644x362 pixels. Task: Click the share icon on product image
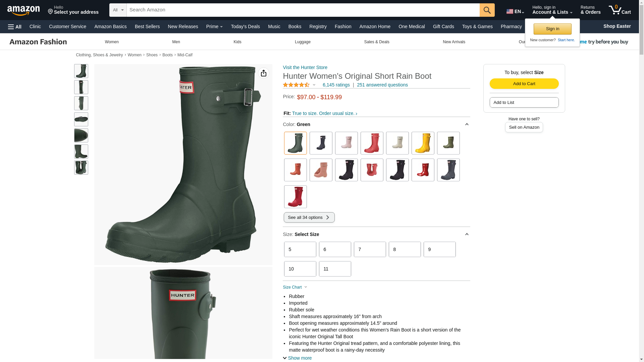264,73
